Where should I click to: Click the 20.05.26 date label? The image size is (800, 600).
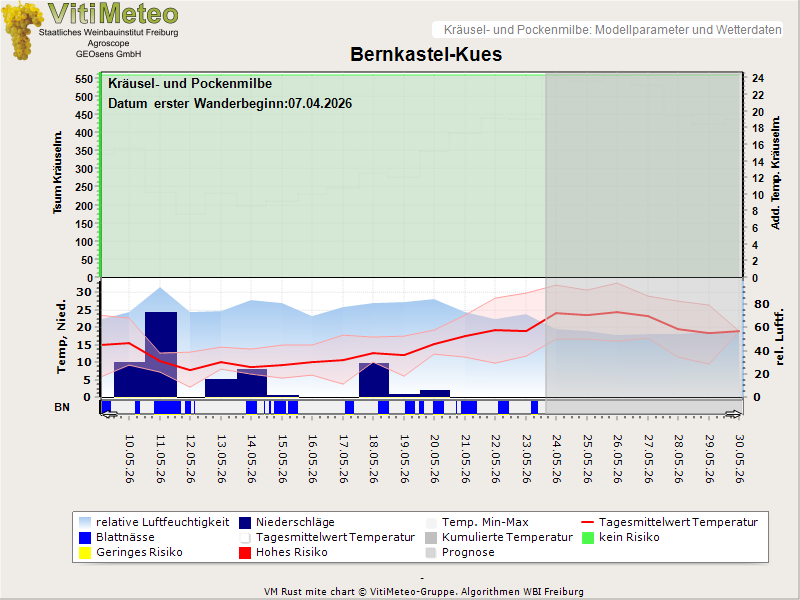[435, 459]
